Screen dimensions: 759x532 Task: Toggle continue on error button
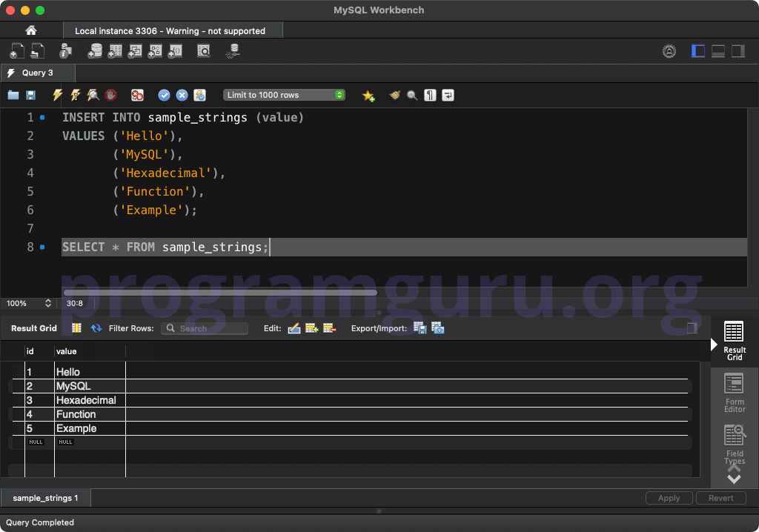coord(137,95)
